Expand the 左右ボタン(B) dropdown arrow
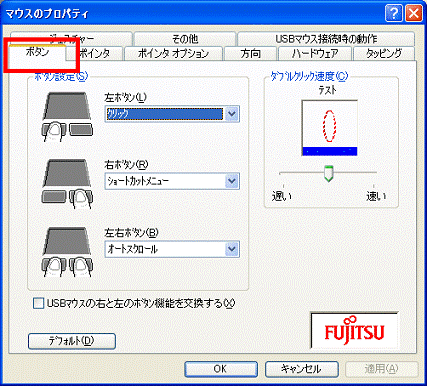Viewport: 427px width, 386px height. 232,249
